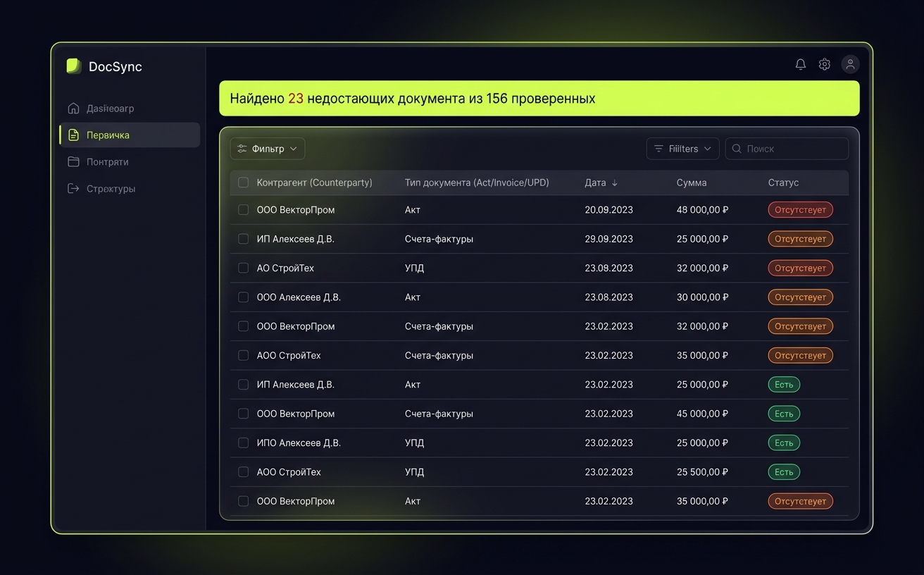Screen dimensions: 924x575
Task: Open settings via the gear icon
Action: (x=824, y=65)
